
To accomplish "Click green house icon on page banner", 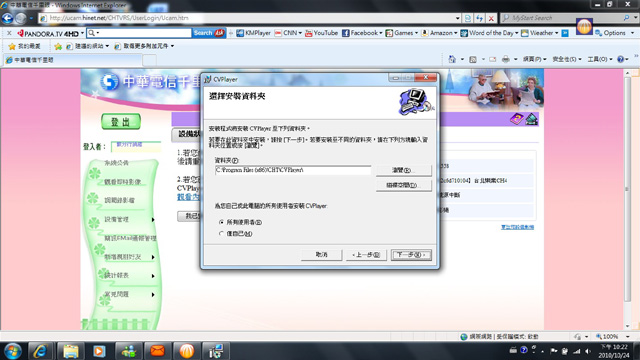I will (531, 119).
